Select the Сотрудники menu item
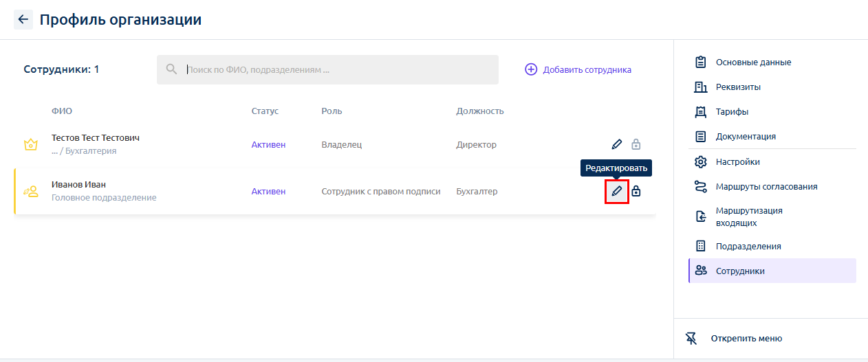Screen dimensions: 868x362 pos(772,271)
